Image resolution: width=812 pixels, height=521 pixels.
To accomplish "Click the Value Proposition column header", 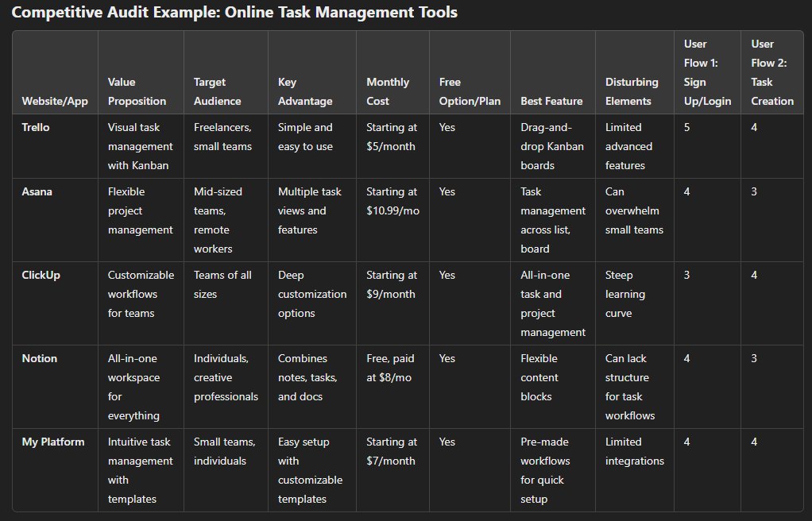I will point(137,91).
